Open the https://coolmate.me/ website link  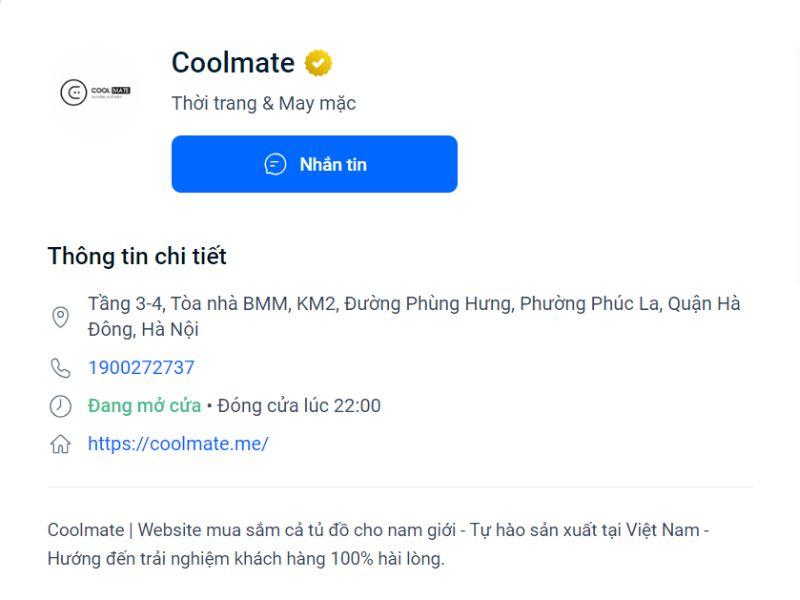[x=178, y=444]
